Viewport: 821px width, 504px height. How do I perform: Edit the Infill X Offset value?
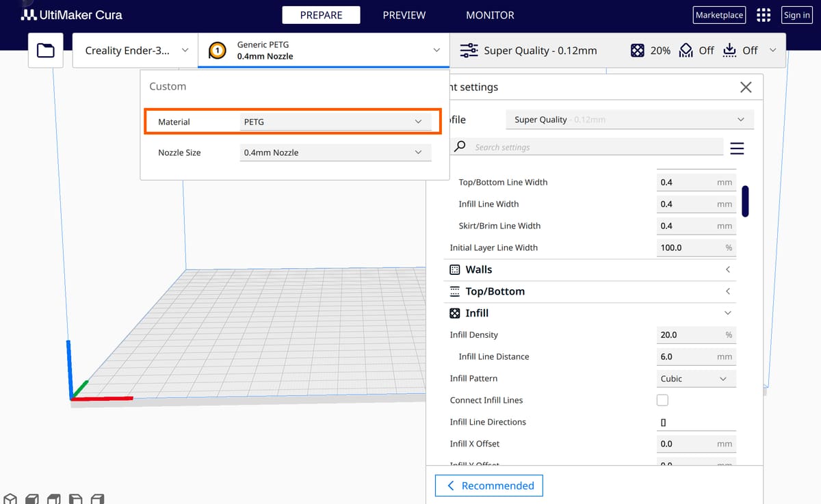point(696,444)
